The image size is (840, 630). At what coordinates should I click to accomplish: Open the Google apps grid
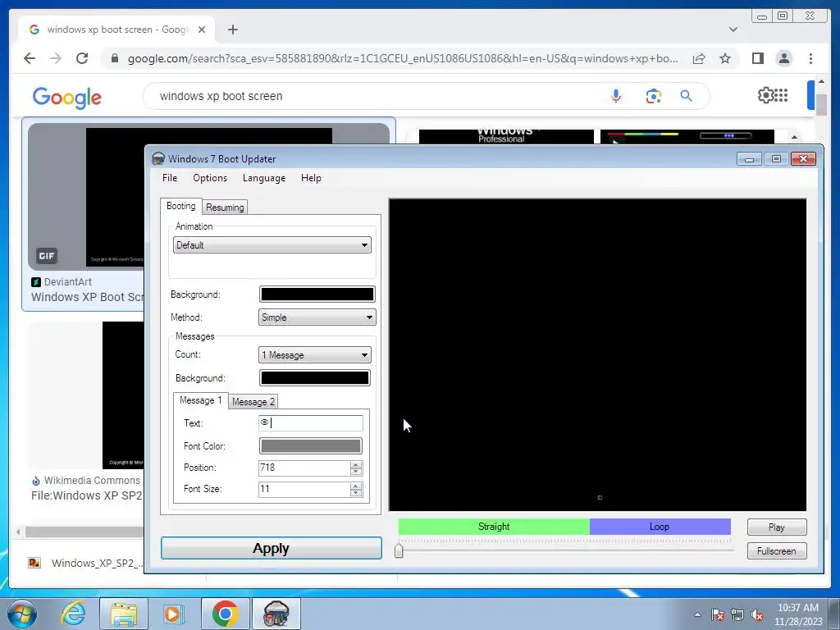pyautogui.click(x=782, y=95)
